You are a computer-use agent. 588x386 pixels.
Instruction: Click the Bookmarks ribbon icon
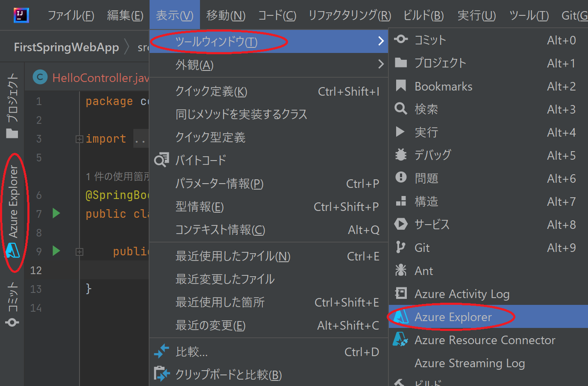click(401, 86)
